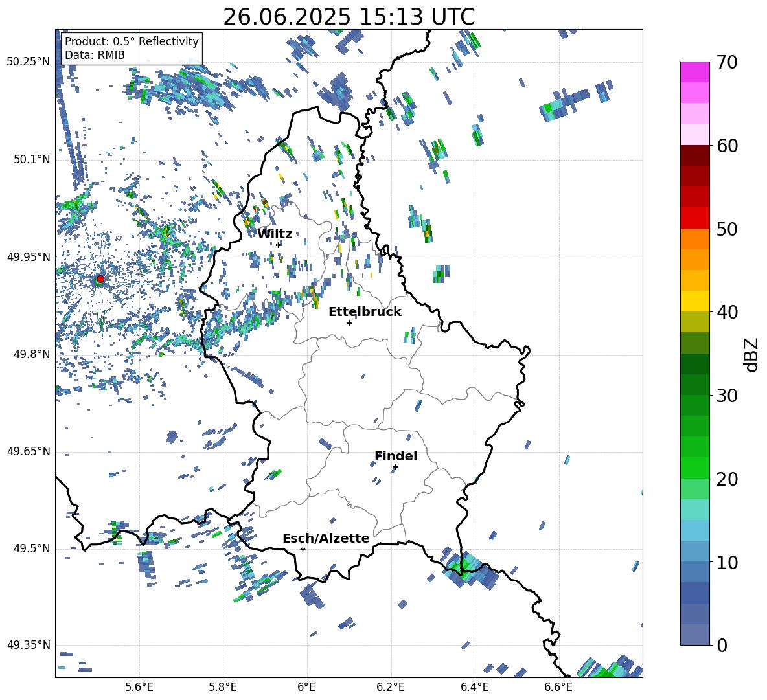
Task: Click the 0 tick on colorbar
Action: click(x=722, y=645)
